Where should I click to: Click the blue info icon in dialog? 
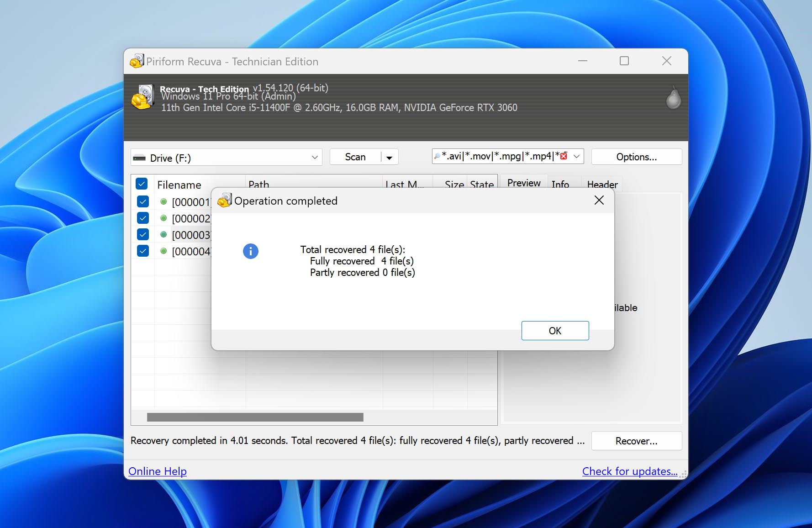click(x=250, y=251)
